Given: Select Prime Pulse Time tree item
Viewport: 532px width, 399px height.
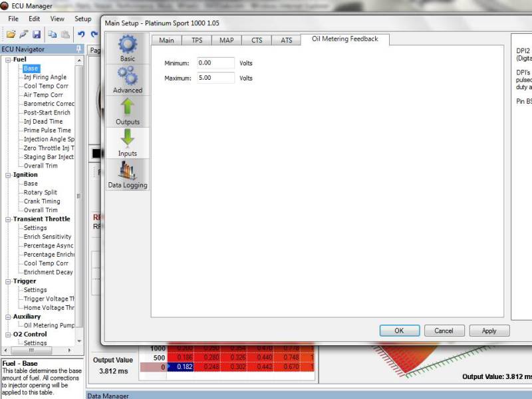Looking at the screenshot, I should coord(47,130).
